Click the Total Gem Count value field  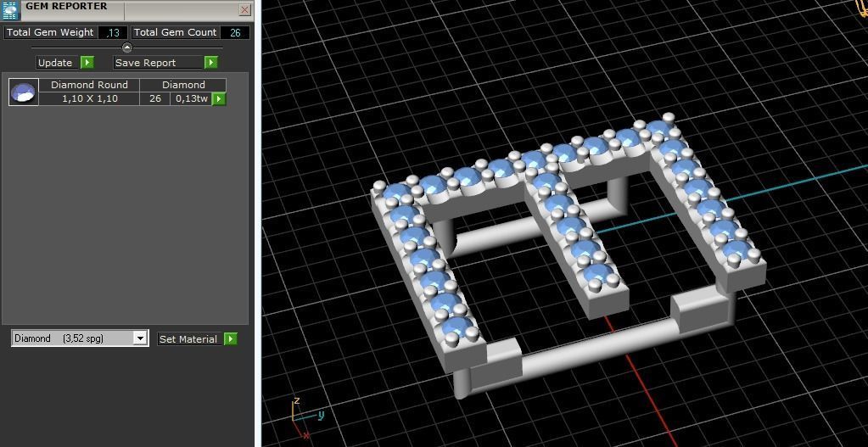pos(235,32)
